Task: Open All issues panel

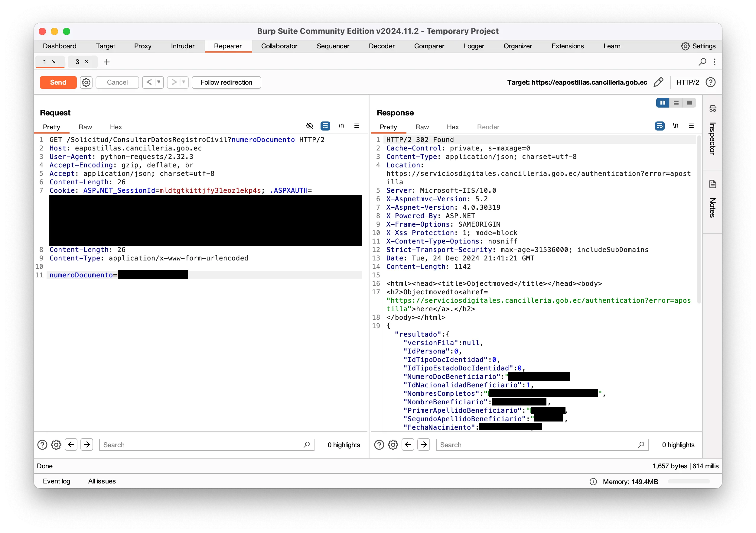Action: point(102,481)
